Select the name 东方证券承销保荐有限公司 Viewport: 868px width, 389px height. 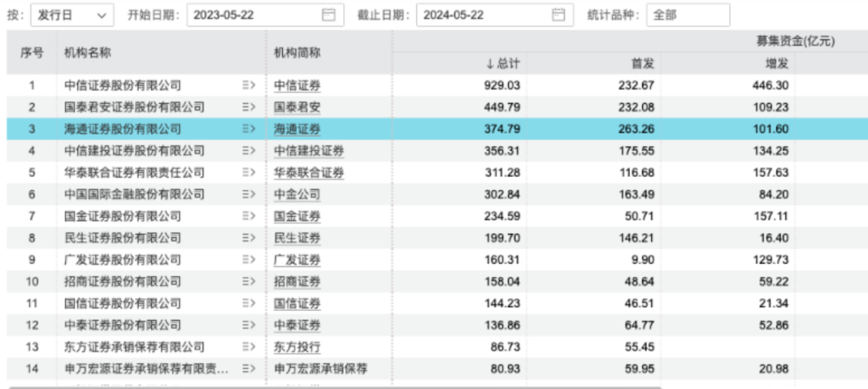tap(134, 347)
